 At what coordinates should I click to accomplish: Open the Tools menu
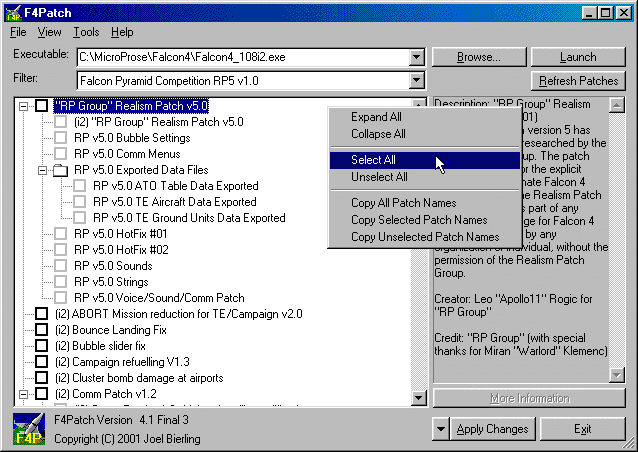tap(86, 32)
